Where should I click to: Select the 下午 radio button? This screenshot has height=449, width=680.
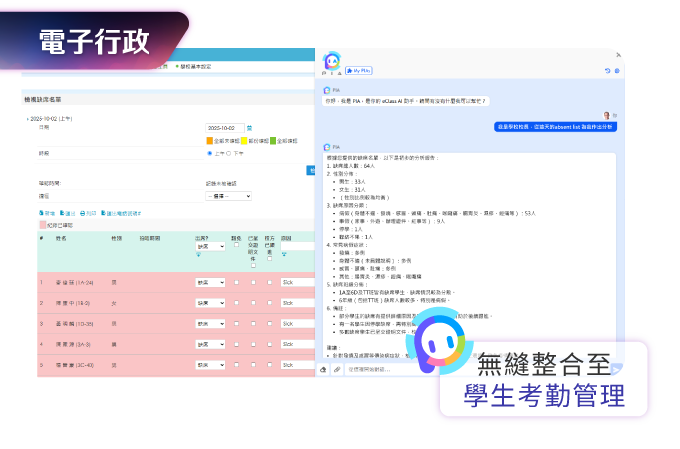(230, 153)
